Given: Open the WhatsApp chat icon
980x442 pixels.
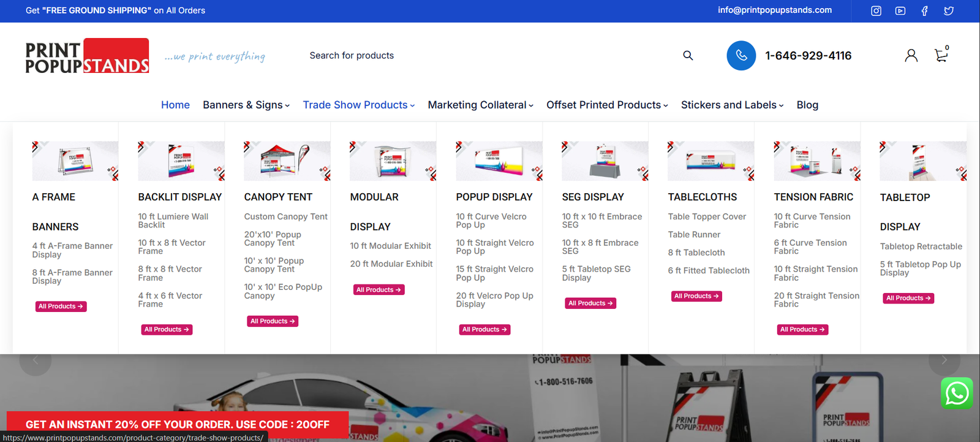Looking at the screenshot, I should (x=957, y=393).
